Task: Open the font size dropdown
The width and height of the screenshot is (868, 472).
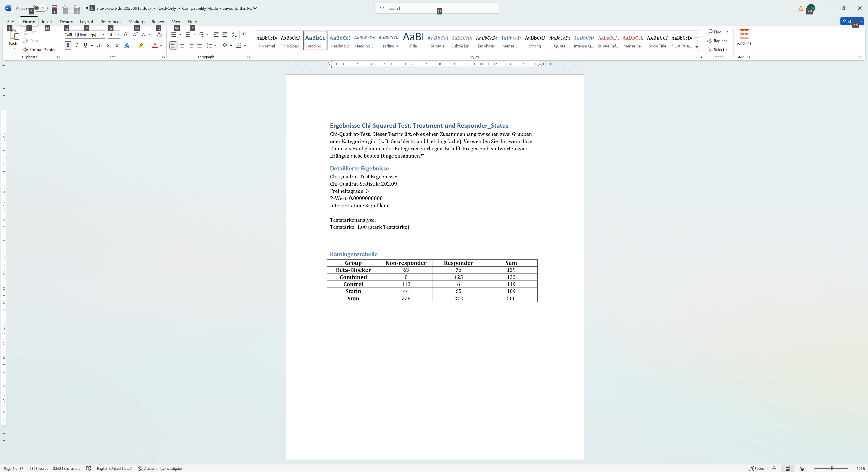Action: pyautogui.click(x=119, y=35)
